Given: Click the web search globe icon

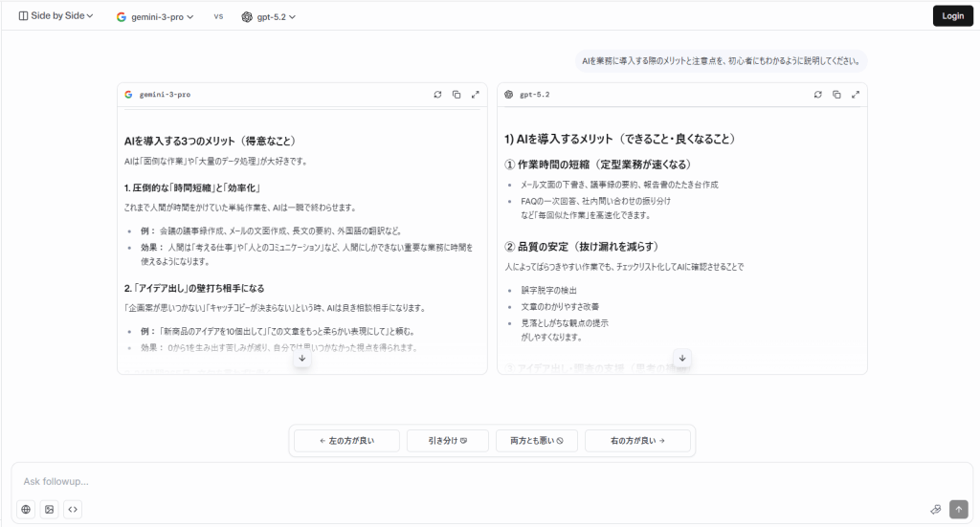Looking at the screenshot, I should pos(26,510).
